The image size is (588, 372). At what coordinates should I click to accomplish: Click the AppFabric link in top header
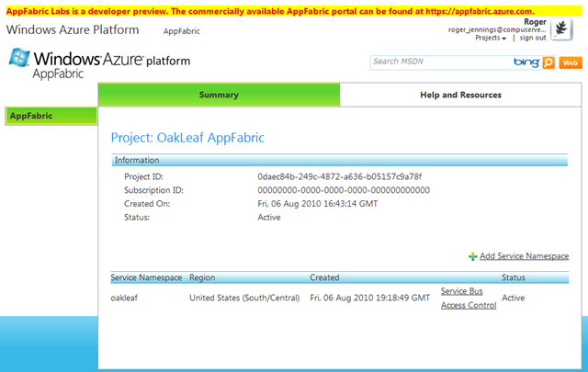click(x=182, y=31)
